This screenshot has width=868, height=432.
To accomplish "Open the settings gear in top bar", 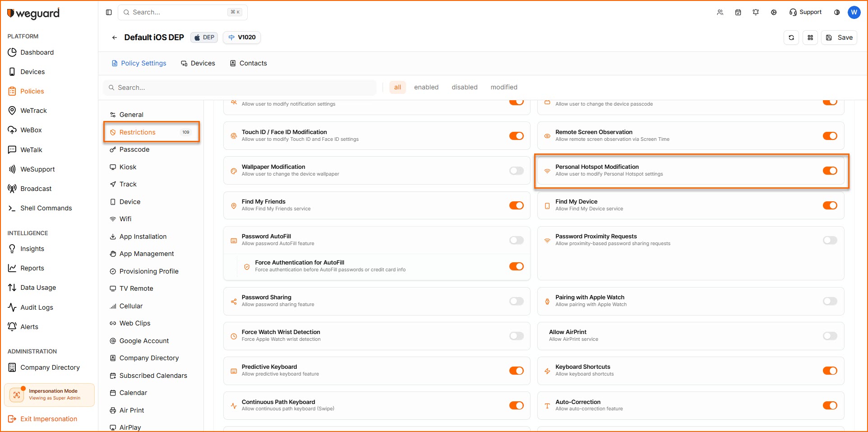I will [x=774, y=12].
